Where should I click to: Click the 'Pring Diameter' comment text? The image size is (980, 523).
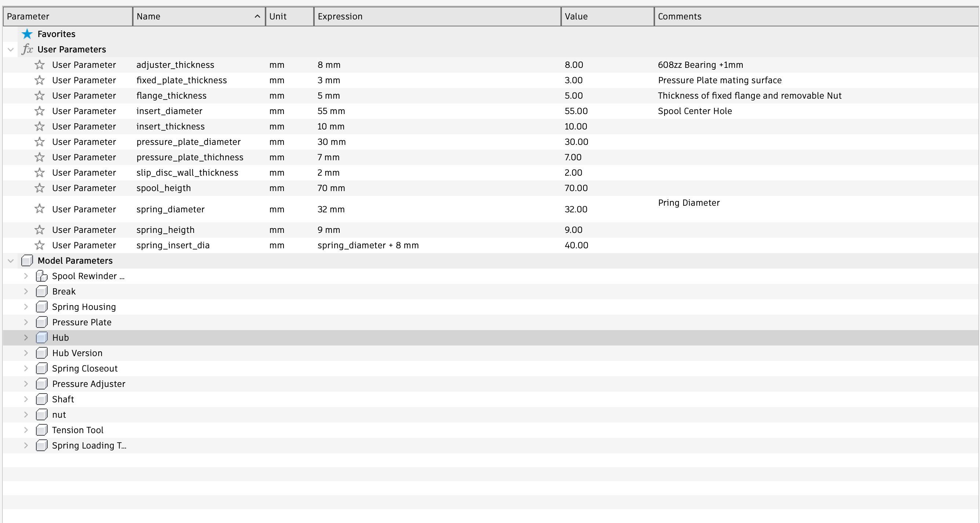tap(689, 203)
